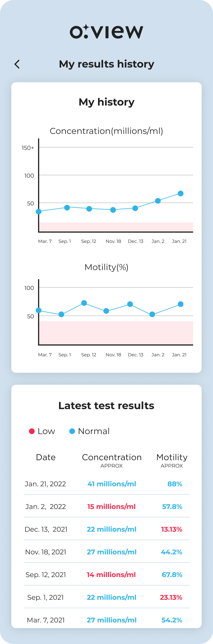
Task: Select Jan. 2 concentration chart point
Action: click(x=158, y=201)
